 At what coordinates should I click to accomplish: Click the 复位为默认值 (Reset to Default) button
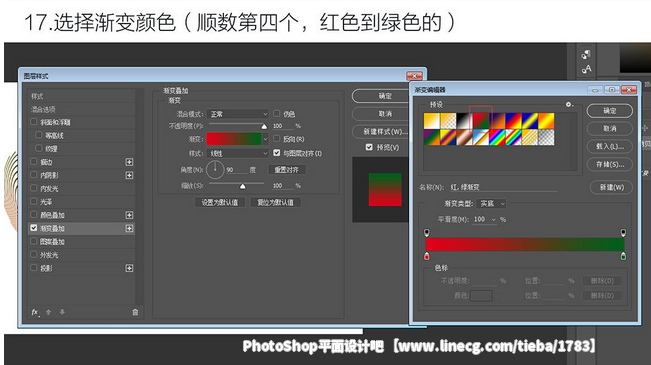[275, 203]
